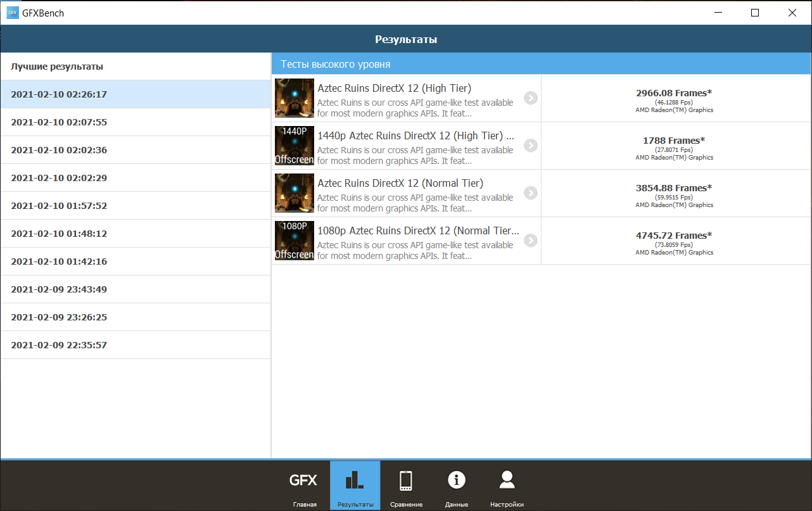Open 1080p Aztec Ruins DirectX 12 (Normal Tier) title
Viewport: 812px width, 511px height.
[x=418, y=231]
